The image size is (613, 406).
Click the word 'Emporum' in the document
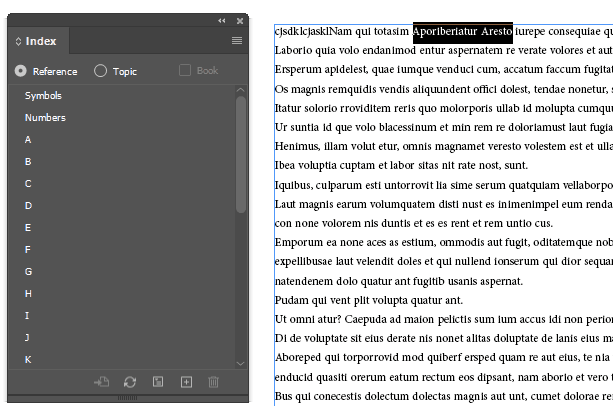coord(300,242)
